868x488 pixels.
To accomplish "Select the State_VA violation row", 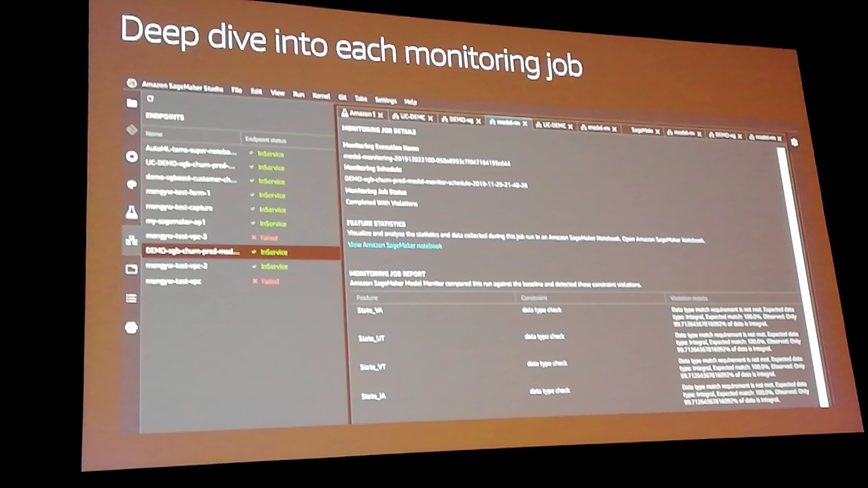I will (x=370, y=310).
